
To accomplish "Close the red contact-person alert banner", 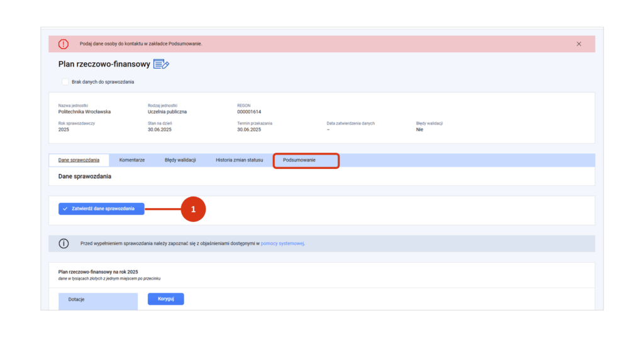I will pos(579,44).
